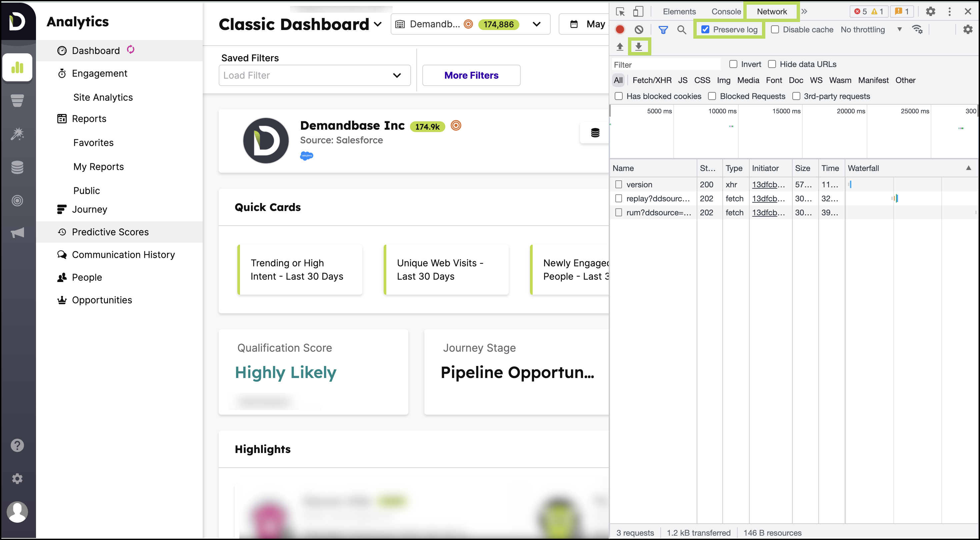Open the megaphone icon in the left sidebar
This screenshot has height=540, width=980.
(17, 233)
